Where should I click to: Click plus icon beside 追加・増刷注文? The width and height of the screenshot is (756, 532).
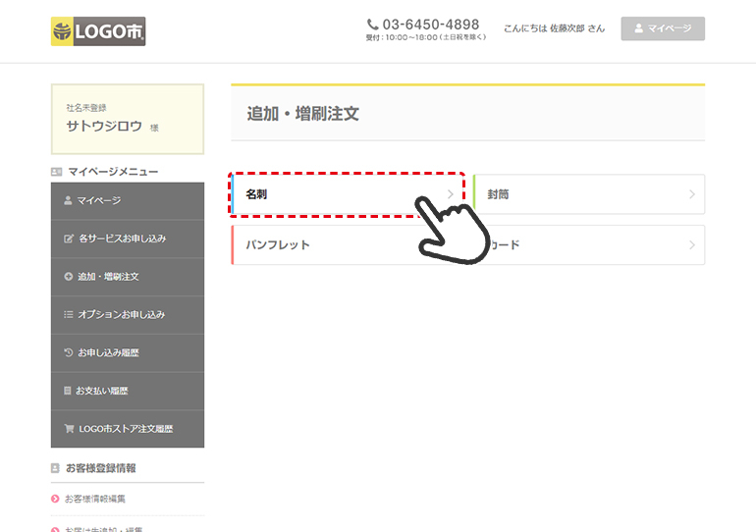pos(69,277)
